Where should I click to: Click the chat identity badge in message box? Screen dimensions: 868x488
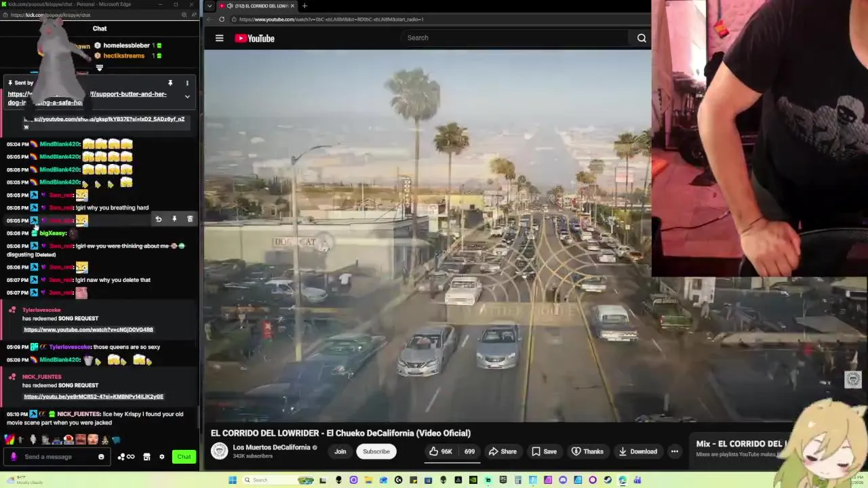coord(14,457)
